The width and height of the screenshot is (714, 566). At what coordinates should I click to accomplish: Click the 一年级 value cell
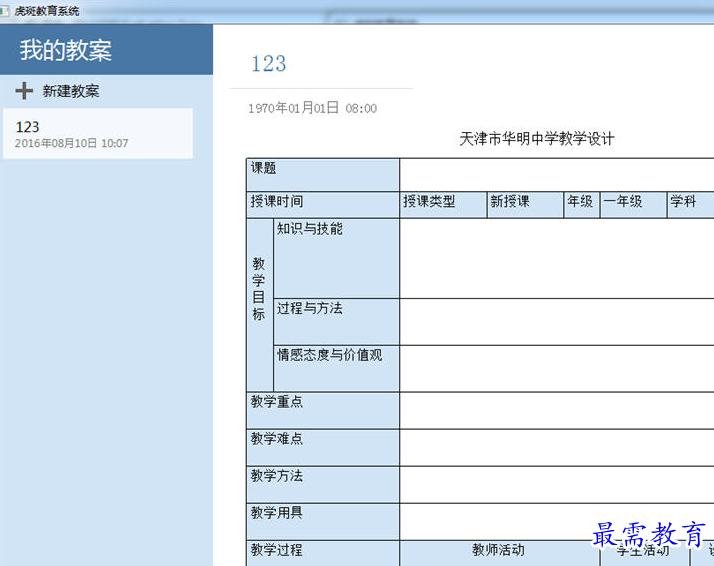[x=633, y=205]
